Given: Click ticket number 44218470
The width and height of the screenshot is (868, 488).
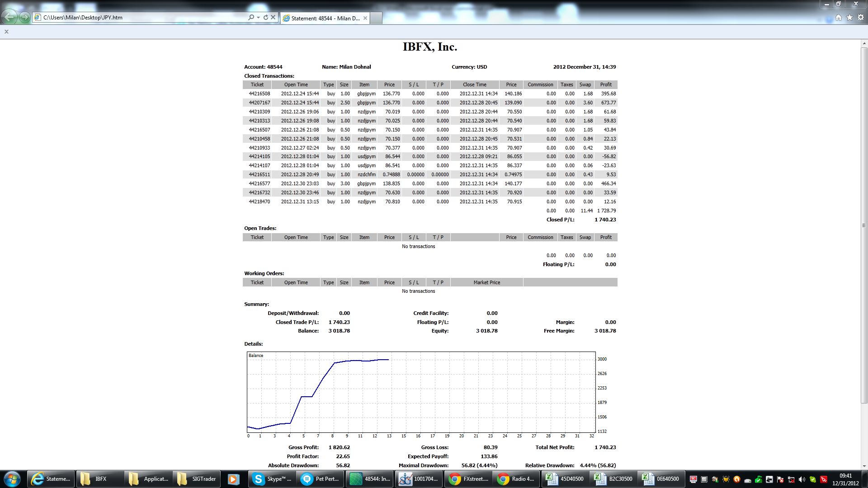Looking at the screenshot, I should tap(259, 202).
